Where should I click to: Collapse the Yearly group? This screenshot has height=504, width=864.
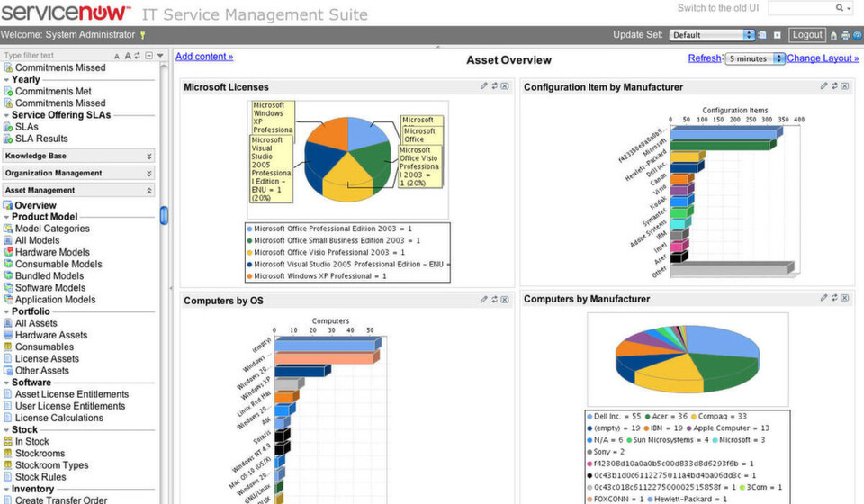[x=6, y=80]
